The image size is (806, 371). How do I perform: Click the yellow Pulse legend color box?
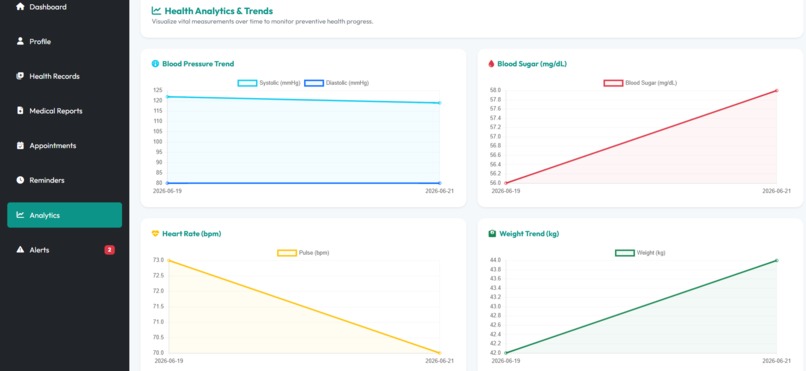pyautogui.click(x=287, y=252)
